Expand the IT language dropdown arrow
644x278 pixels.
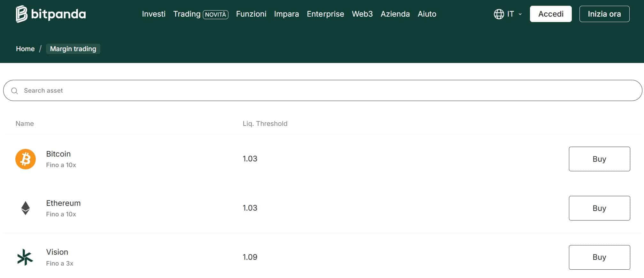coord(520,14)
